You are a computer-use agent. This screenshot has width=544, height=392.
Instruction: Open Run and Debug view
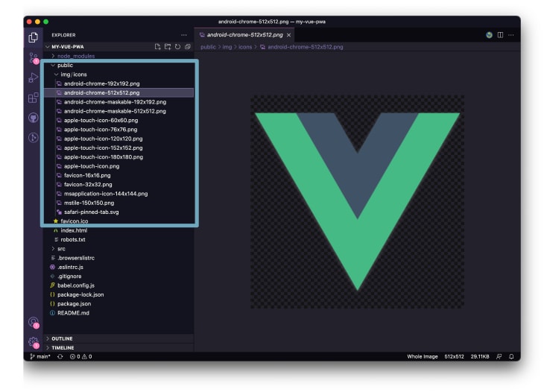click(x=34, y=78)
